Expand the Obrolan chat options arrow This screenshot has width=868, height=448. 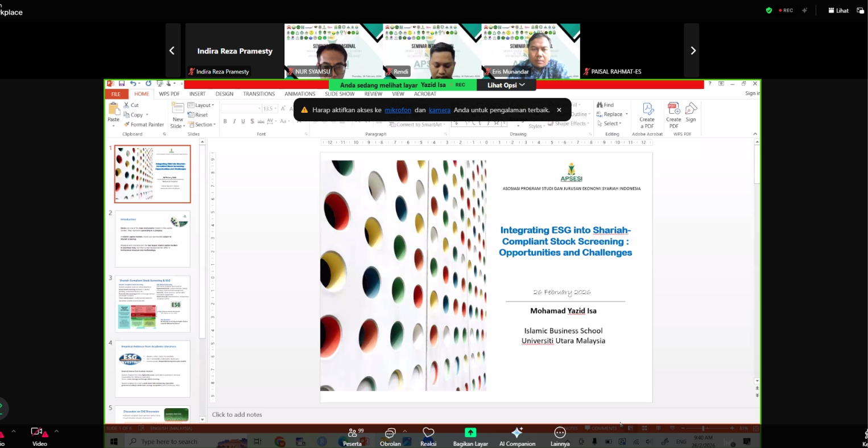pyautogui.click(x=404, y=431)
